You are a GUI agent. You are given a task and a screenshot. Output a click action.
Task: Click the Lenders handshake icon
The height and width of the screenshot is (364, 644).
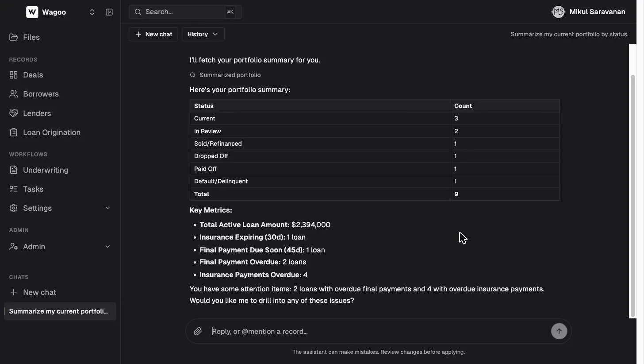click(14, 113)
